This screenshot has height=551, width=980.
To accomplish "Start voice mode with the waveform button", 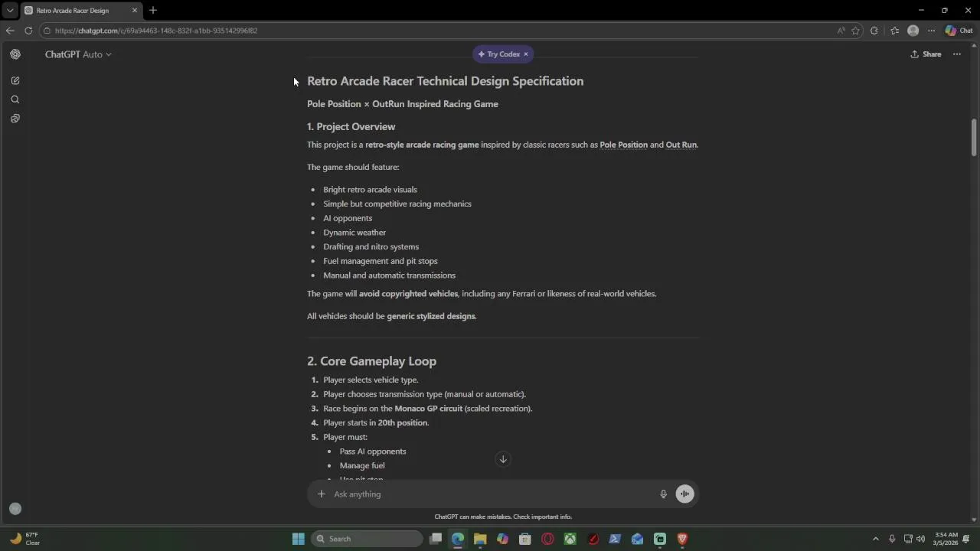I will [684, 494].
